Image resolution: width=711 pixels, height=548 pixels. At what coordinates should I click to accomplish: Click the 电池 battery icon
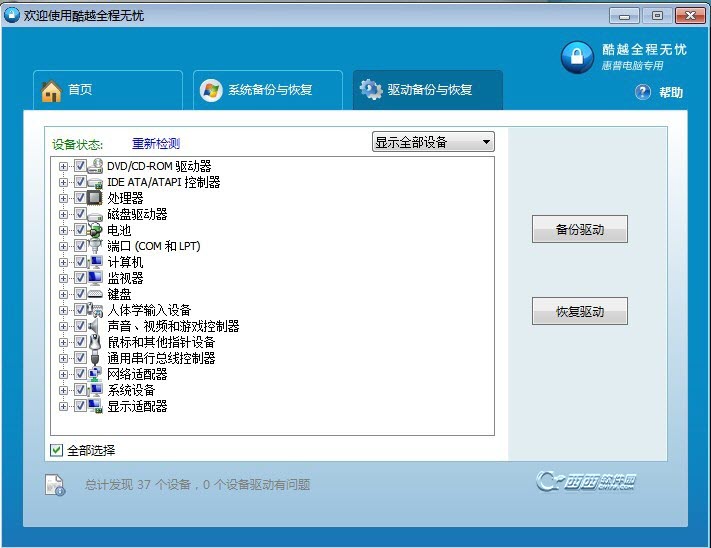(x=95, y=230)
